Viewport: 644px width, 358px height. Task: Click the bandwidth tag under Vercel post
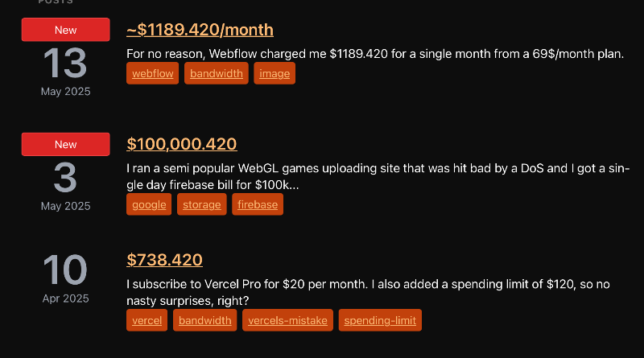click(204, 320)
